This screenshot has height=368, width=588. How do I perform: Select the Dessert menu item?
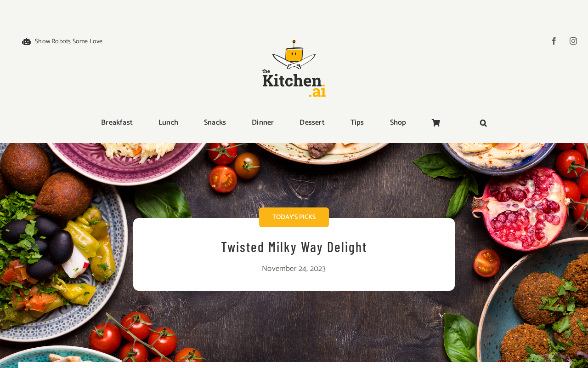click(x=312, y=123)
